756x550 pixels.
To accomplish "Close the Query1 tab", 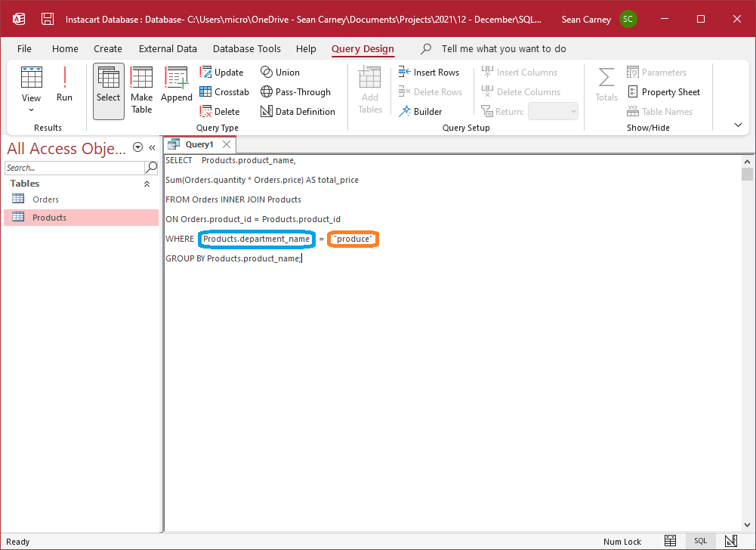I will click(x=226, y=144).
